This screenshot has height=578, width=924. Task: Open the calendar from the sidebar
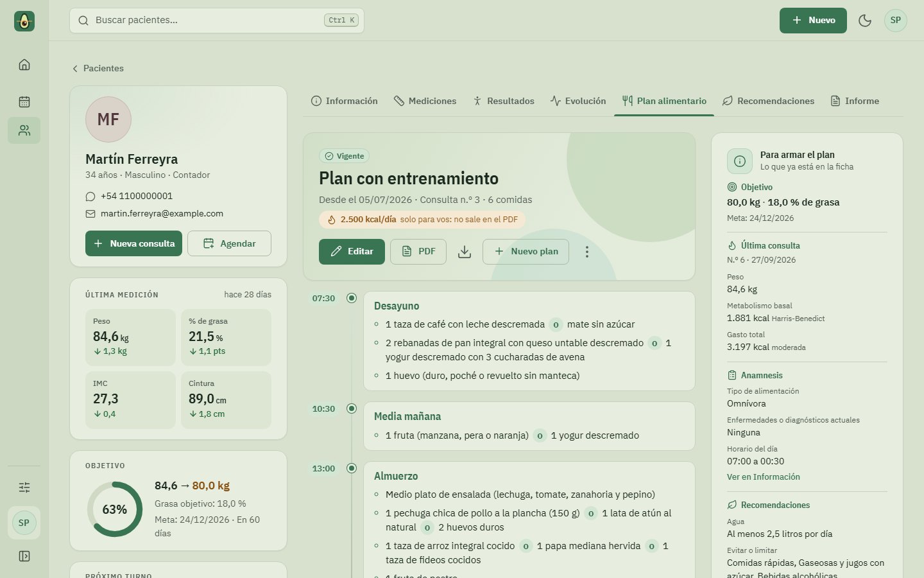pyautogui.click(x=24, y=101)
